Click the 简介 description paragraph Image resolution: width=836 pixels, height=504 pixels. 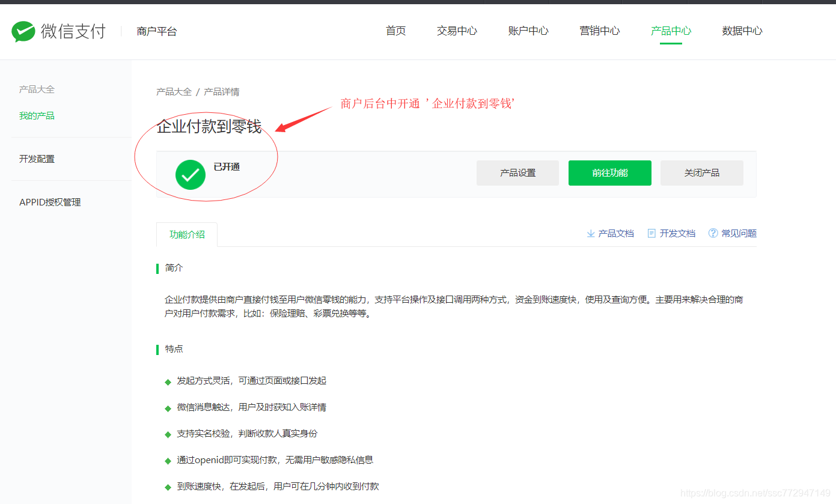pos(454,306)
